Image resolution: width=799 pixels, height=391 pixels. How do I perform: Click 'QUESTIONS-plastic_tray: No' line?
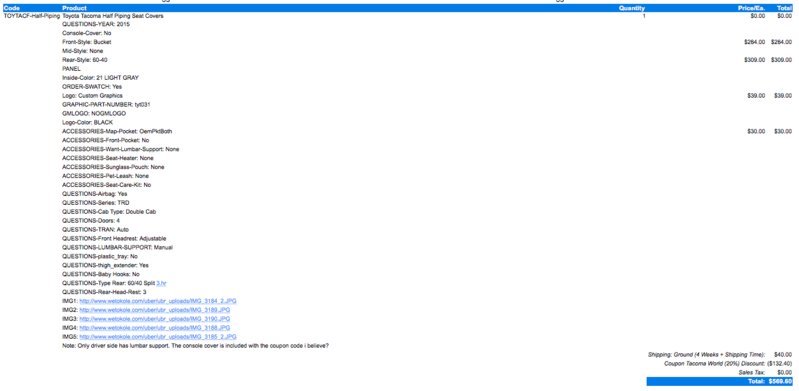pyautogui.click(x=100, y=256)
